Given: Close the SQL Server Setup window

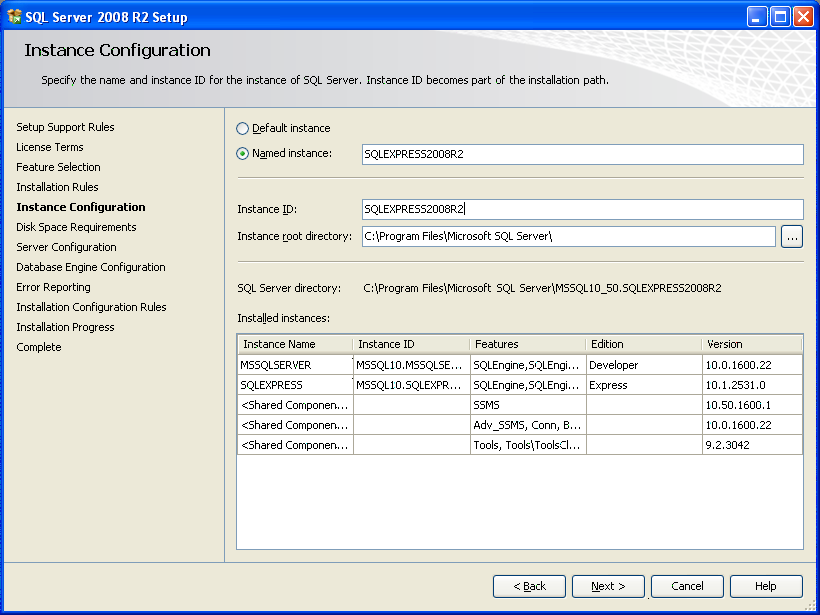Looking at the screenshot, I should pos(803,17).
